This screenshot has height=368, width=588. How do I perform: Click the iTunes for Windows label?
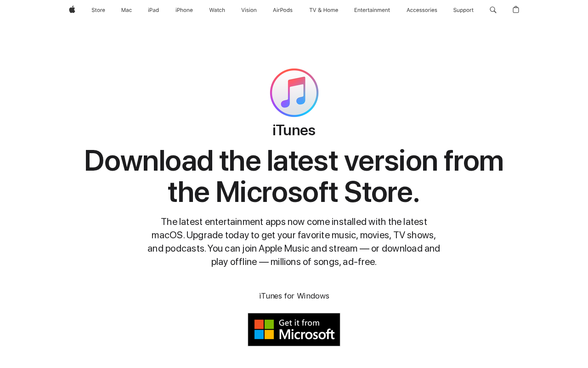294,296
